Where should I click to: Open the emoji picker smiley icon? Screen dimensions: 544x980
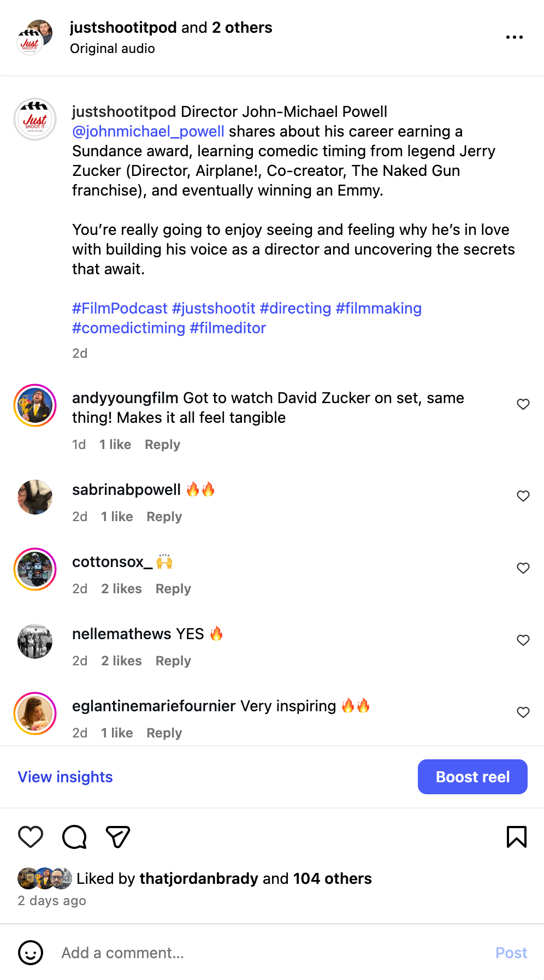(31, 953)
